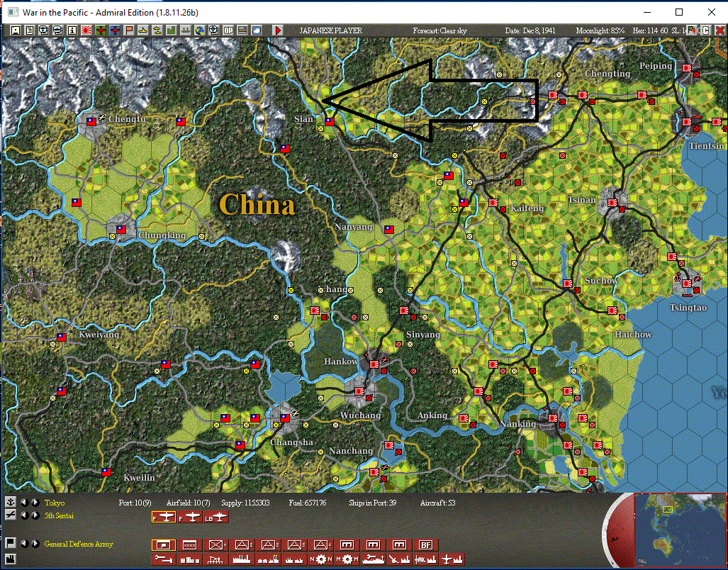Image resolution: width=728 pixels, height=570 pixels.
Task: Open the list report icon in toolbar
Action: pyautogui.click(x=30, y=30)
